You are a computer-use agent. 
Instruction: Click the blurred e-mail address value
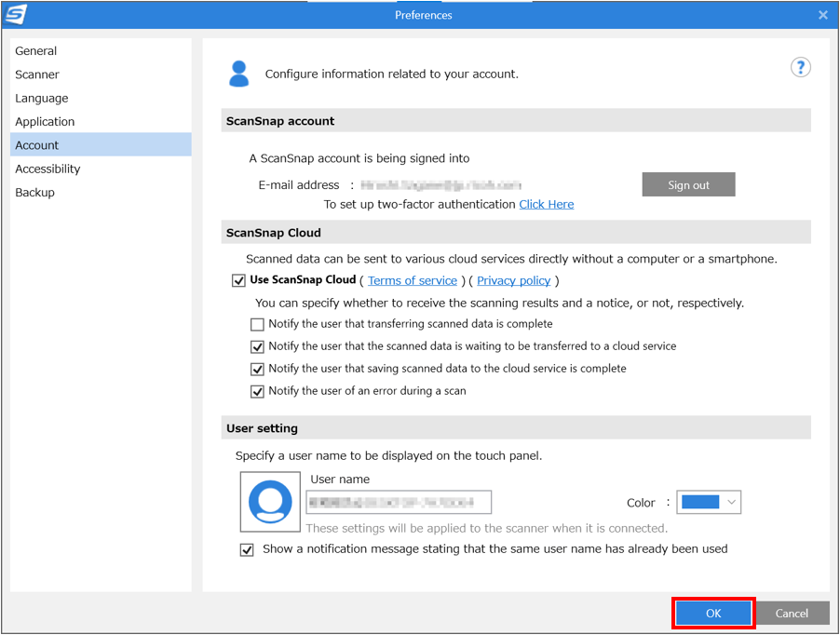click(x=440, y=185)
